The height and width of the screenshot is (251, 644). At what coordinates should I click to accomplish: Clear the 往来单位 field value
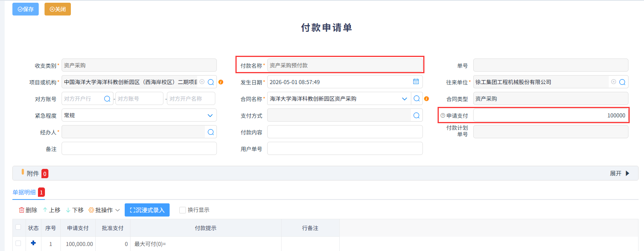pos(614,82)
